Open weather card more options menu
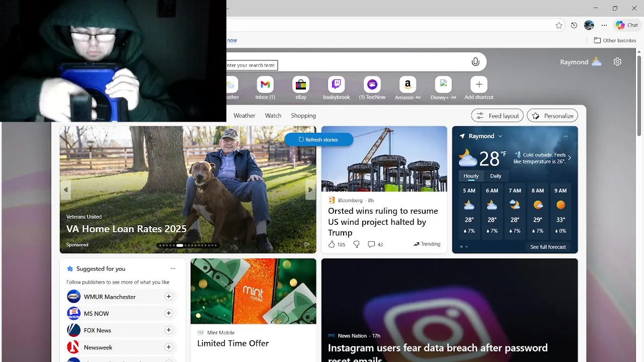Viewport: 644px width, 362px height. 565,136
